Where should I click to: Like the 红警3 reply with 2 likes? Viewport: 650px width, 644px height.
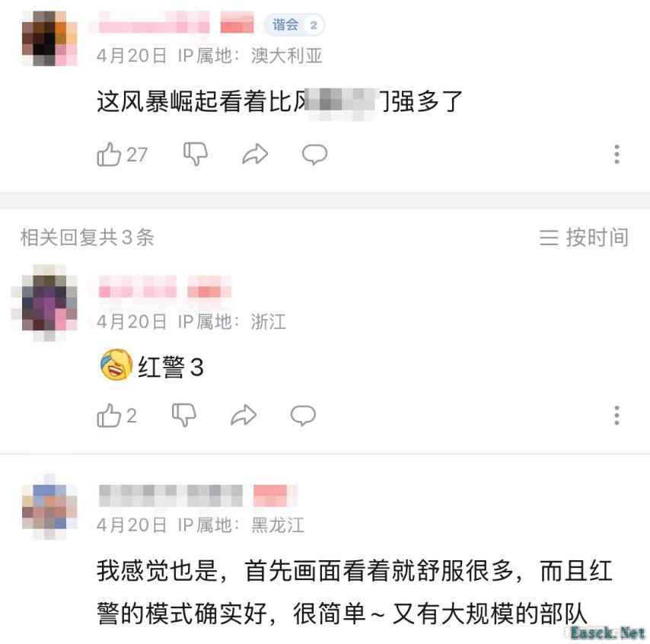(x=109, y=416)
